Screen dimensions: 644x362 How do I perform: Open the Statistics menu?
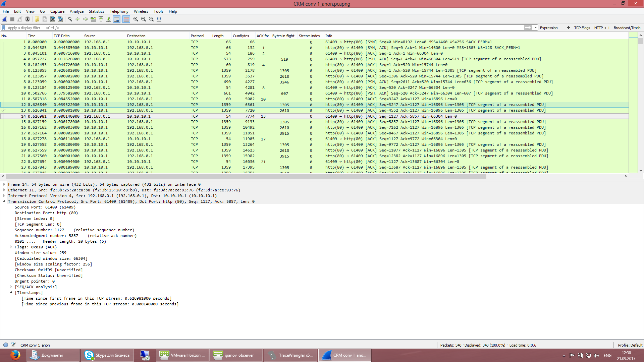point(96,11)
